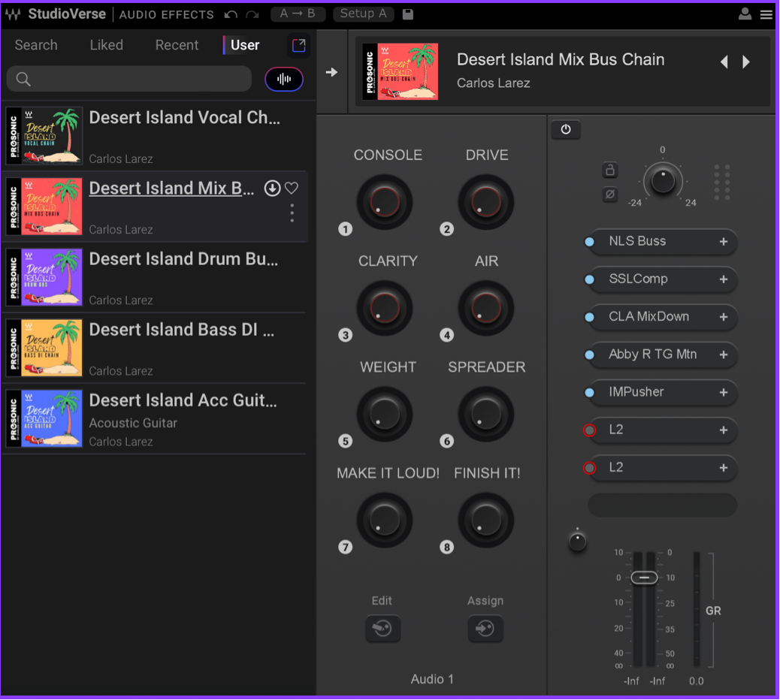The width and height of the screenshot is (780, 700).
Task: Open three-dot options for Mix Bus preset
Action: point(292,214)
